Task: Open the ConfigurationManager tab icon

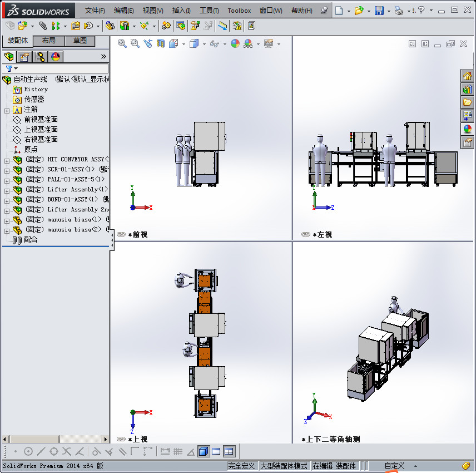Action: coord(40,57)
